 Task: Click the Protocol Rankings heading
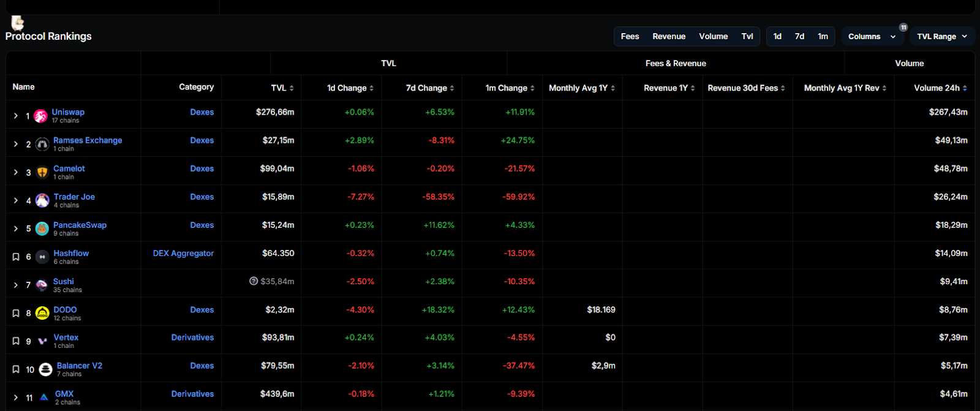tap(48, 36)
